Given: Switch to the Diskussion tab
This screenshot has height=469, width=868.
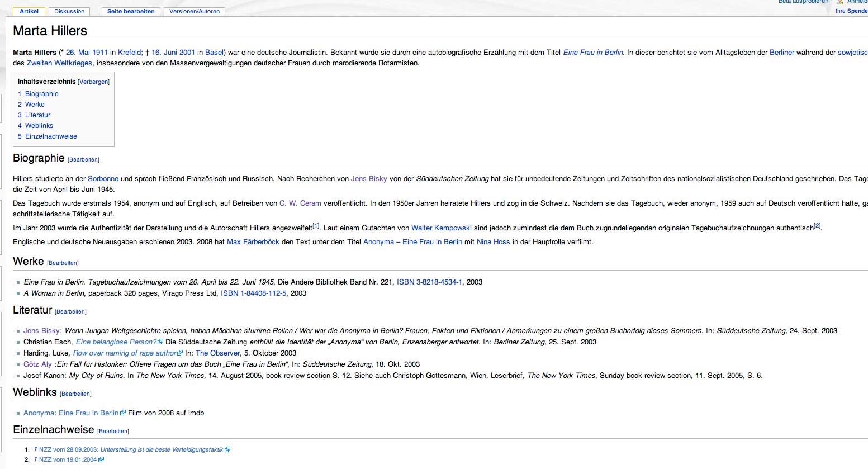Looking at the screenshot, I should (x=69, y=11).
